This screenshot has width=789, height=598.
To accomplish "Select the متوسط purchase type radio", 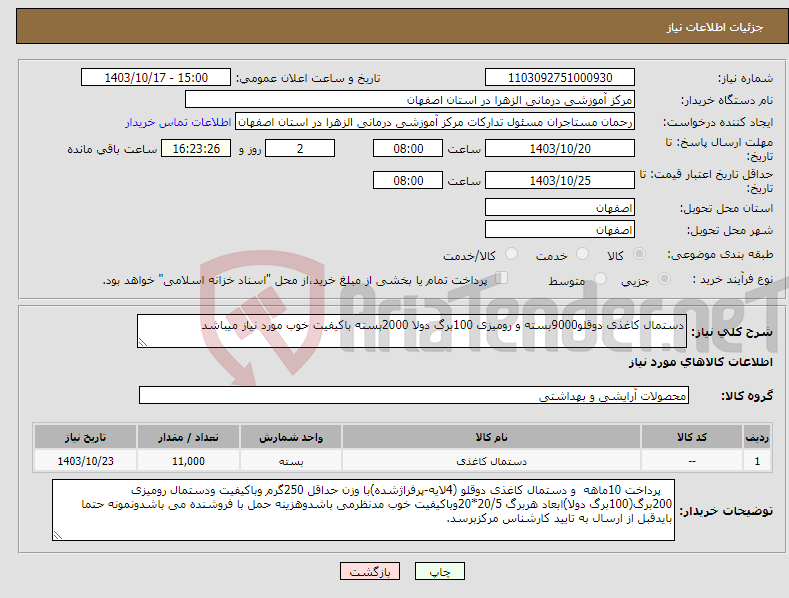I will point(600,279).
